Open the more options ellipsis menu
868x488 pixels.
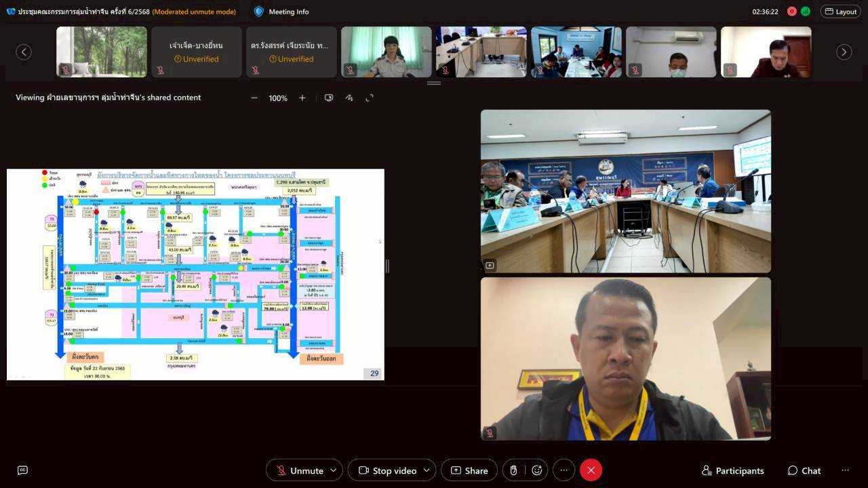[564, 470]
